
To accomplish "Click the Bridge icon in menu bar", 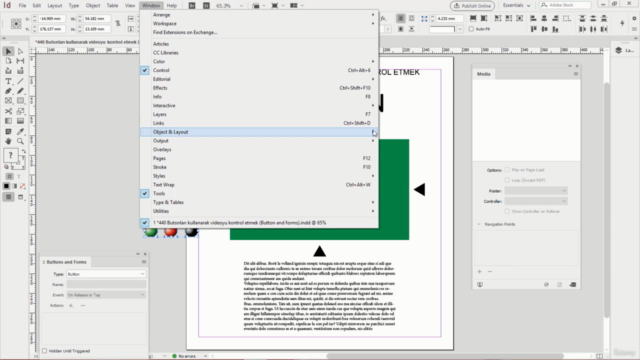I will pyautogui.click(x=192, y=6).
